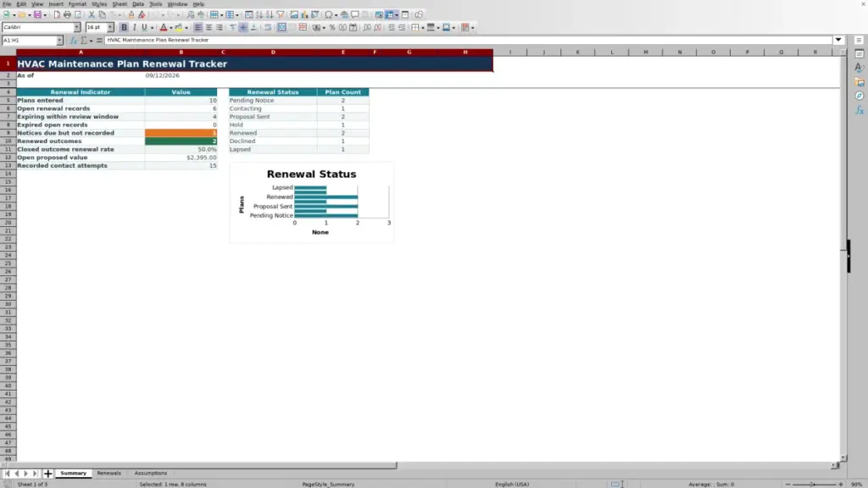Add a new sheet with plus button
The image size is (868, 488).
point(47,473)
